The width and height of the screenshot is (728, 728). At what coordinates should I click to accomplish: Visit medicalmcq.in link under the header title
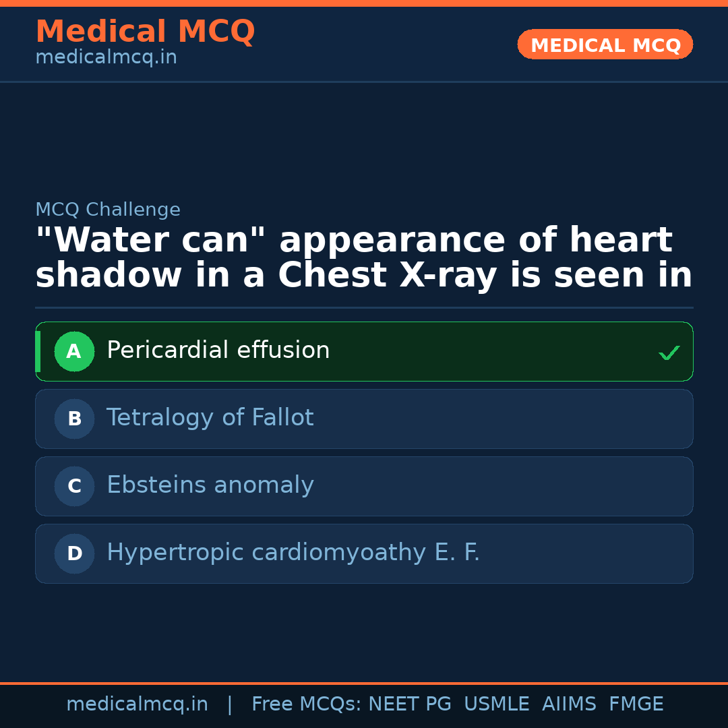point(106,58)
